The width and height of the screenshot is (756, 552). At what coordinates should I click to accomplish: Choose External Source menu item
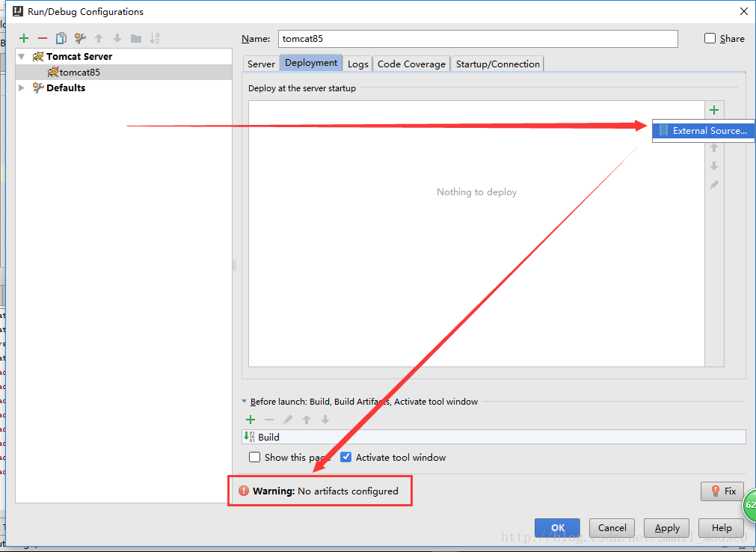(x=704, y=131)
